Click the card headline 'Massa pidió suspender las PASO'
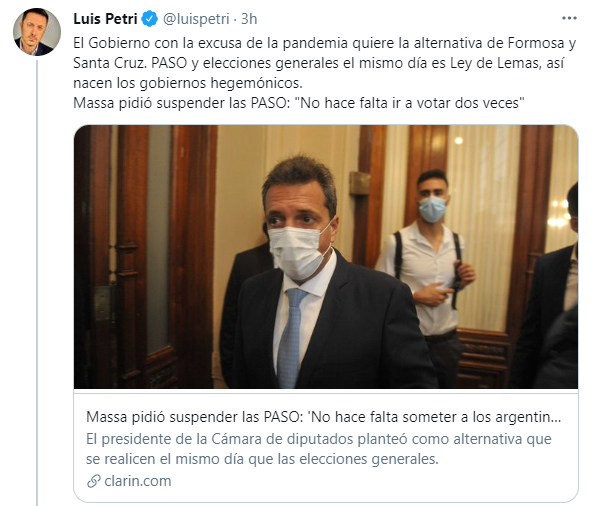 coord(324,417)
